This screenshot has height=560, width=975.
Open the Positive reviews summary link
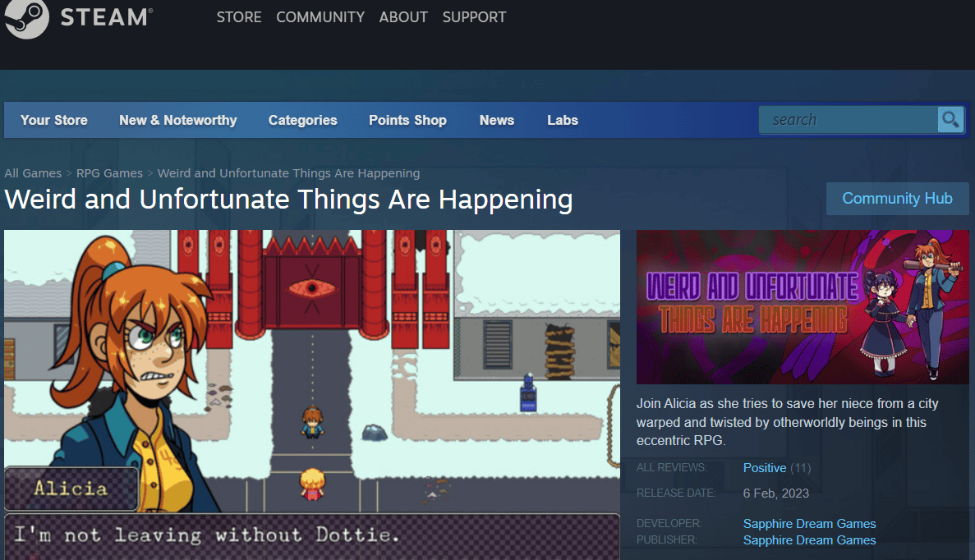click(x=765, y=468)
